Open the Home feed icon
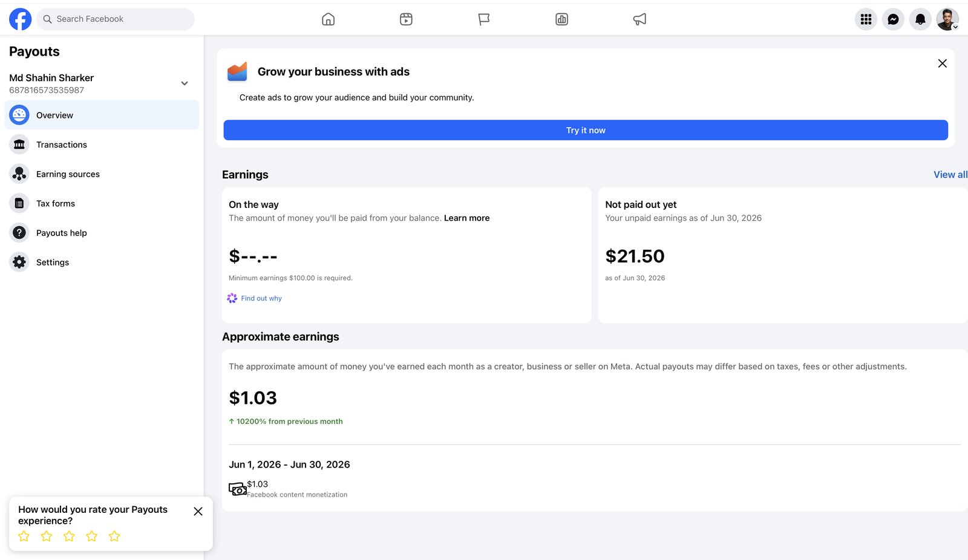Image resolution: width=968 pixels, height=560 pixels. (x=328, y=19)
